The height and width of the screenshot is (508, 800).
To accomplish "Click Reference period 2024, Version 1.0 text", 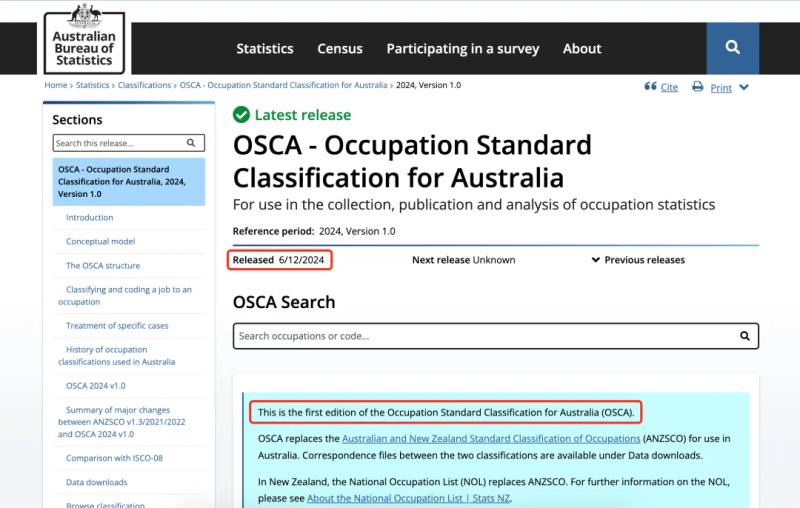I will [x=314, y=231].
